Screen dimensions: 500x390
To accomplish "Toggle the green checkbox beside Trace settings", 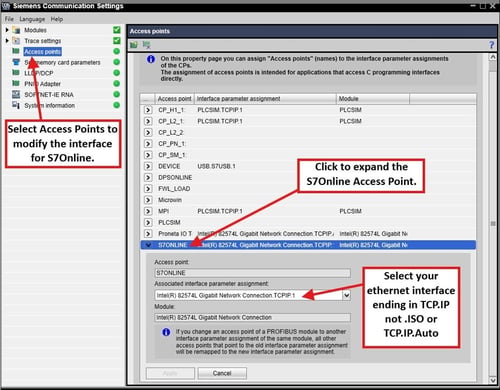I will click(x=117, y=41).
